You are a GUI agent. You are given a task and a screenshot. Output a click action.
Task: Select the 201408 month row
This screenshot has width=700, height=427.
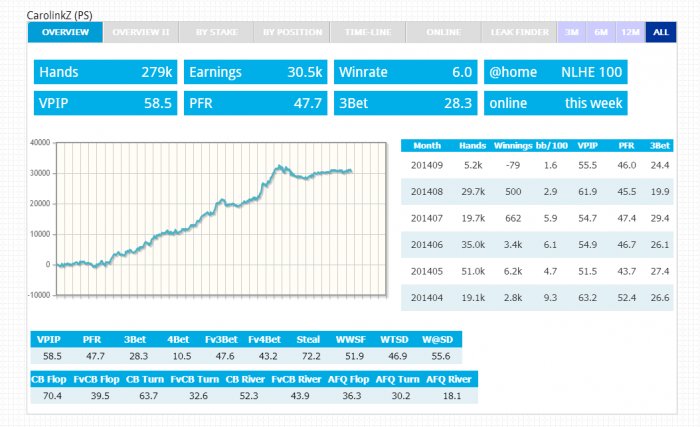click(x=537, y=192)
